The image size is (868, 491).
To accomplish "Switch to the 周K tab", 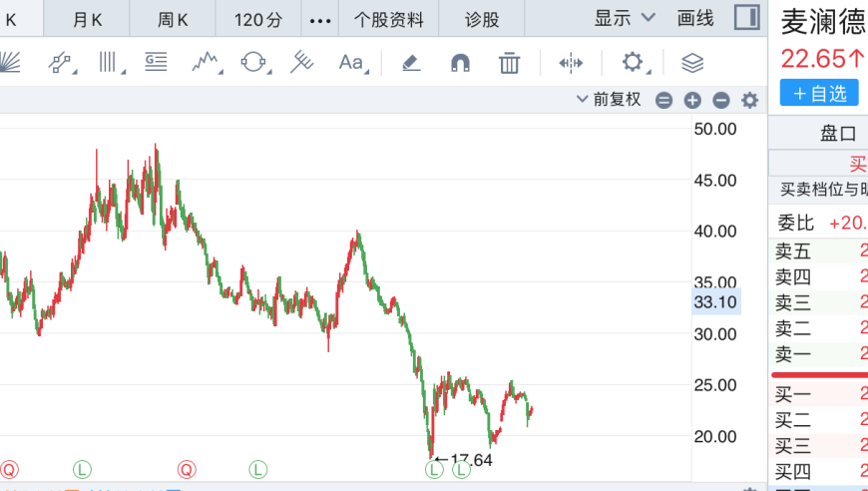I will coord(173,21).
